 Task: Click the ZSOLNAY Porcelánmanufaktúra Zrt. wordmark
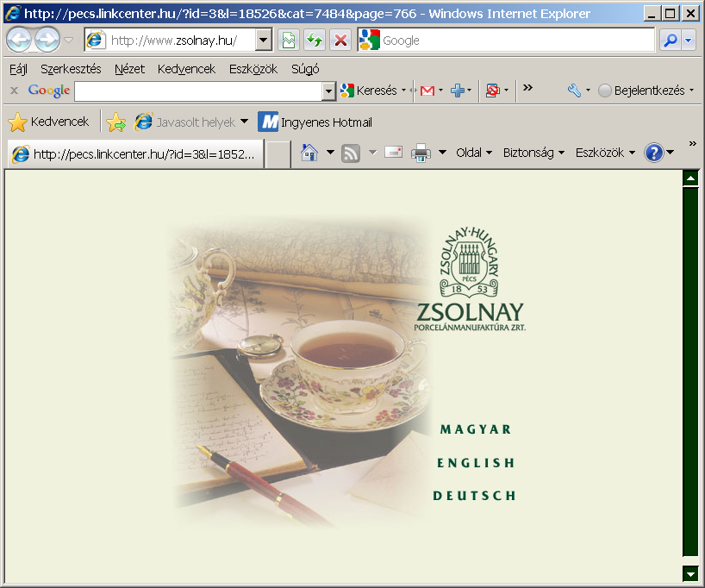click(x=470, y=317)
